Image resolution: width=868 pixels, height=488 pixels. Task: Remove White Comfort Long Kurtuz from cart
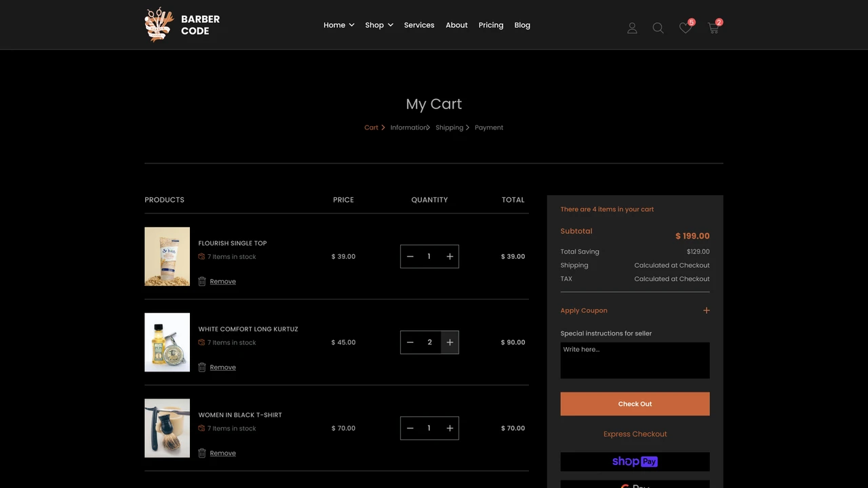[x=222, y=367]
